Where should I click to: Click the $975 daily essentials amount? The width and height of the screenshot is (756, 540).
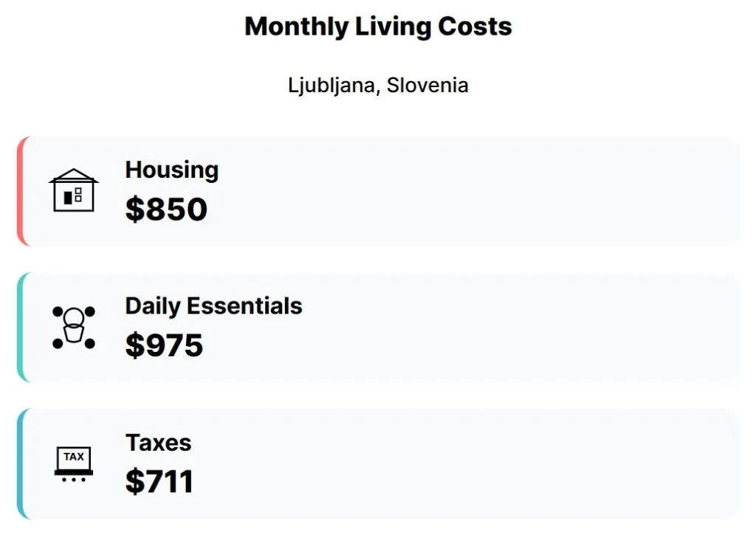click(164, 345)
